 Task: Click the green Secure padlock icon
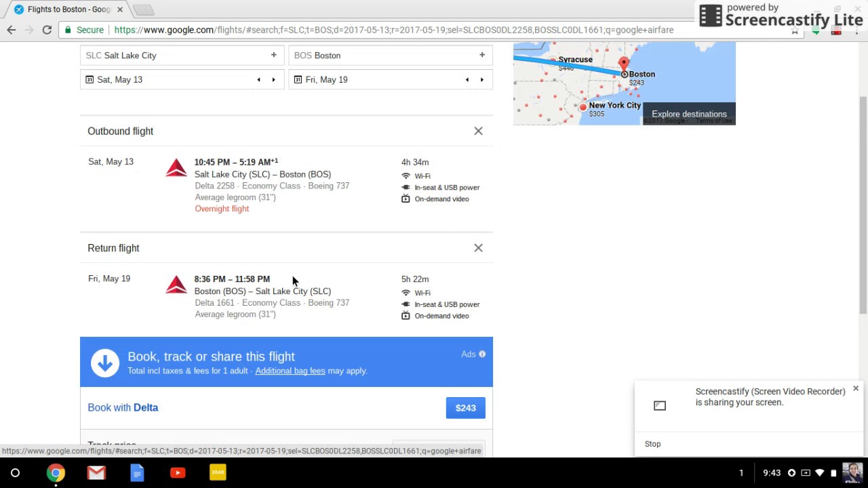(x=67, y=30)
